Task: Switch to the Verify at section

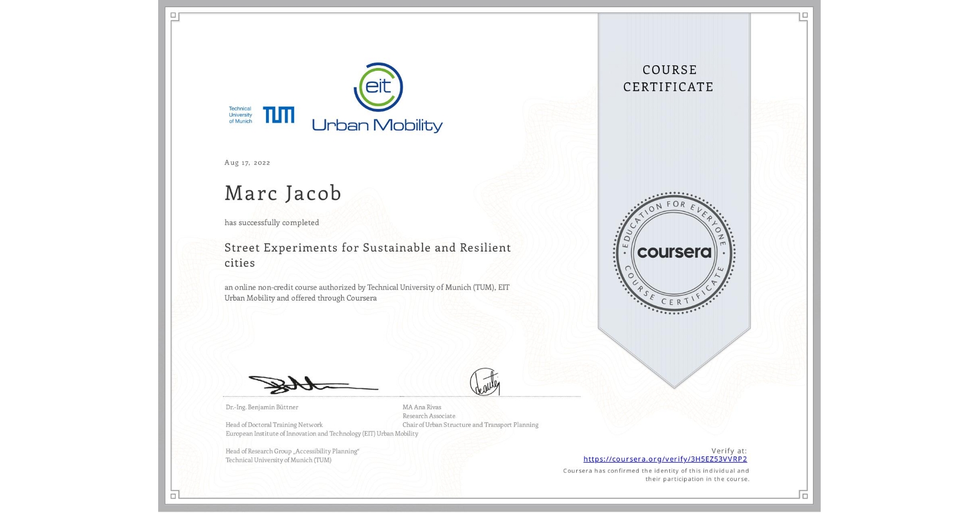Action: (728, 450)
